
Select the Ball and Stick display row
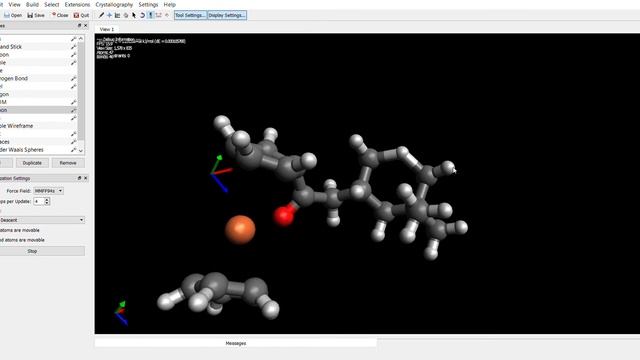click(x=39, y=47)
